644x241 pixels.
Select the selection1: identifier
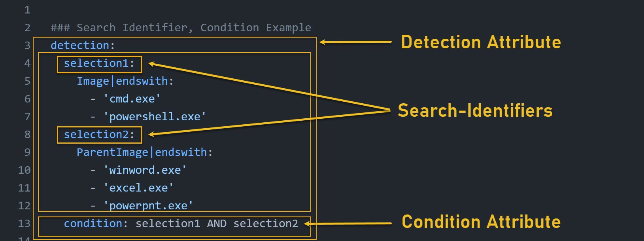click(99, 63)
